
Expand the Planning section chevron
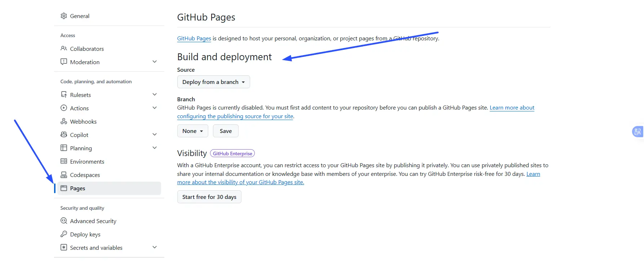(x=155, y=148)
